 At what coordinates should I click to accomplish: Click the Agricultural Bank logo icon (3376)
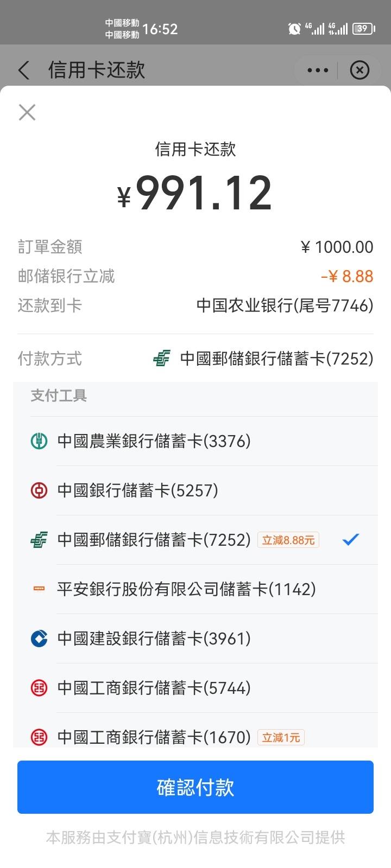(x=39, y=441)
